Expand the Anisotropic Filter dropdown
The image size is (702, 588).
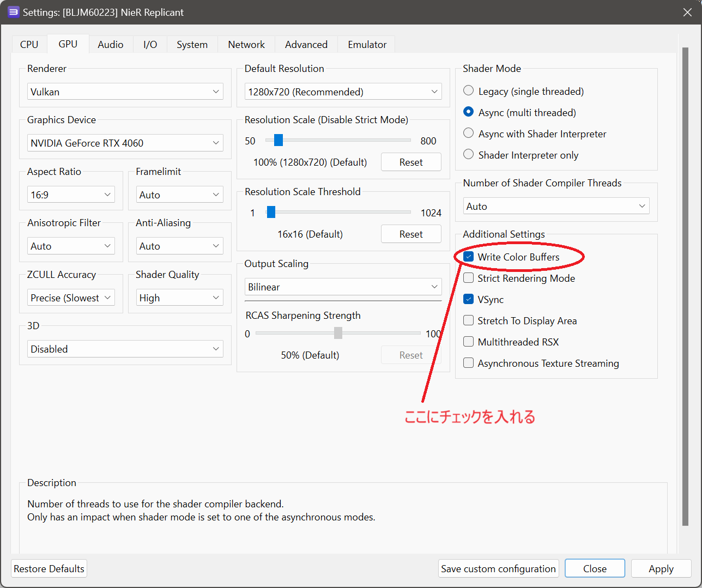[x=71, y=246]
